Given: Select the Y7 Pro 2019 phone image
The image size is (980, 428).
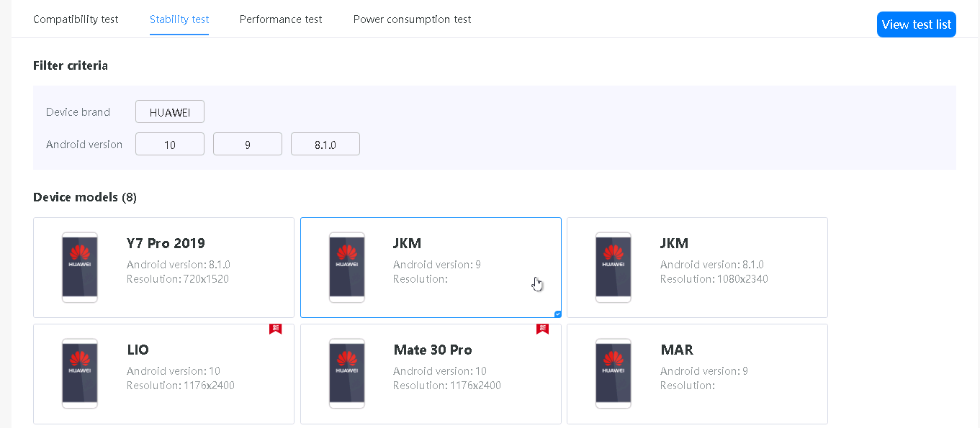Looking at the screenshot, I should (80, 267).
